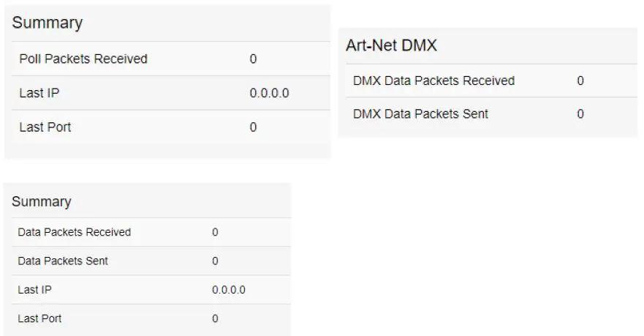Click the Poll Packets Received value 0
The width and height of the screenshot is (644, 336).
pos(253,59)
